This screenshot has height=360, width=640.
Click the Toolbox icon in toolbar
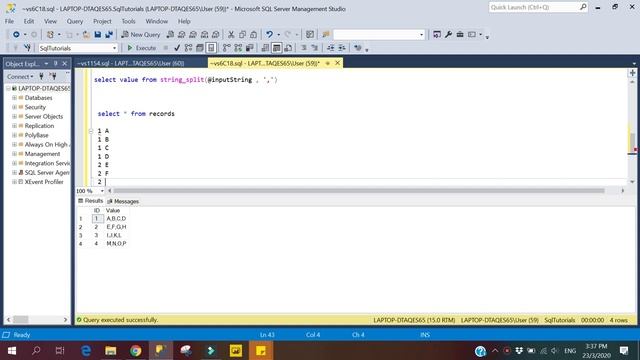pyautogui.click(x=460, y=35)
